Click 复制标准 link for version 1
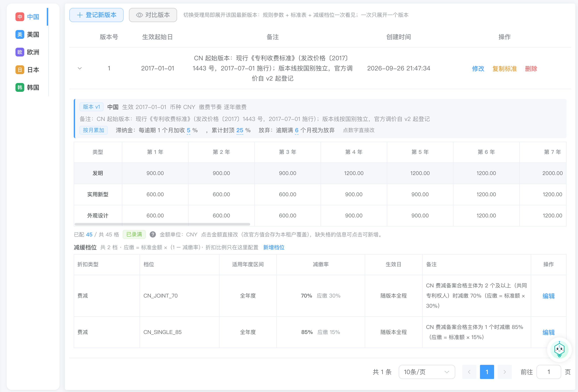This screenshot has width=578, height=392. click(505, 68)
